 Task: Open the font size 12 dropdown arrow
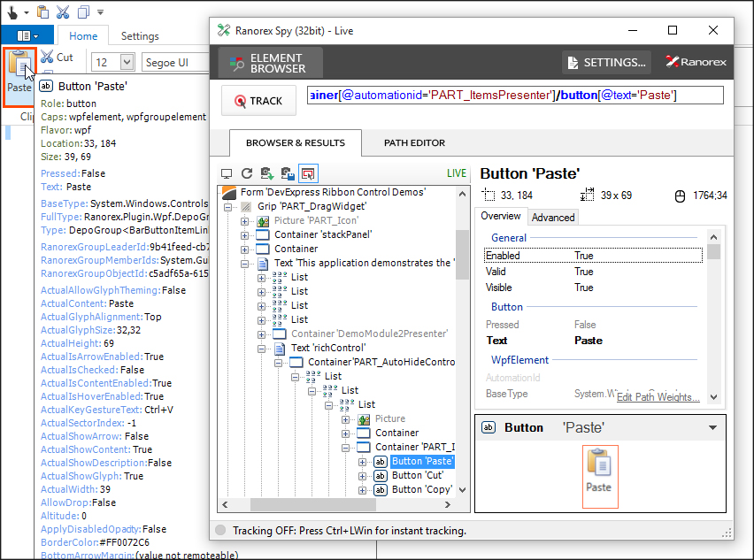[x=127, y=62]
